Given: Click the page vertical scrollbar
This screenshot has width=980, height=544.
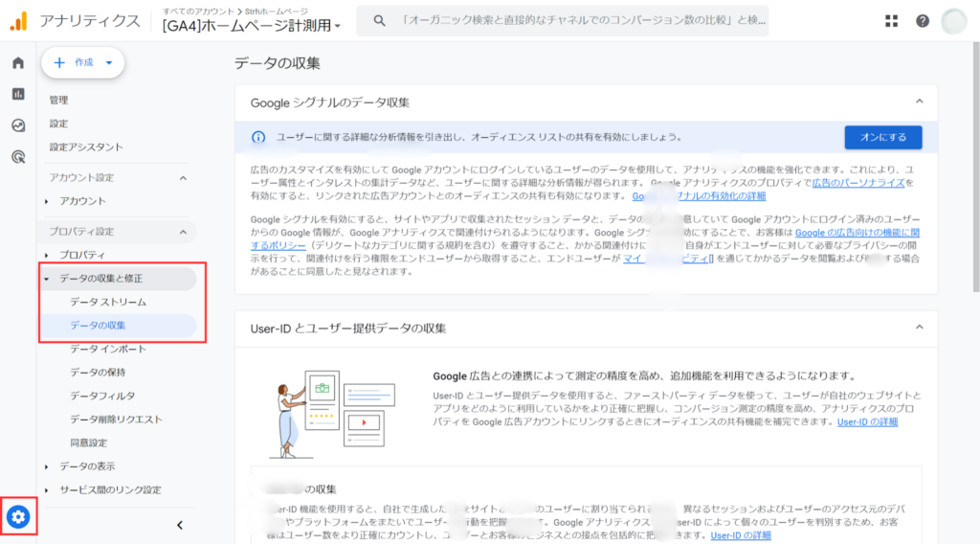Looking at the screenshot, I should click(x=976, y=167).
